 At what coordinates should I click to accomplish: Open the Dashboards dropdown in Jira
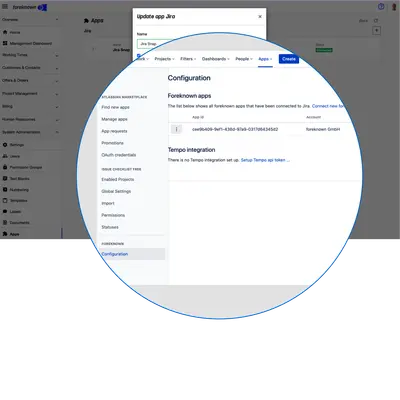click(x=216, y=59)
